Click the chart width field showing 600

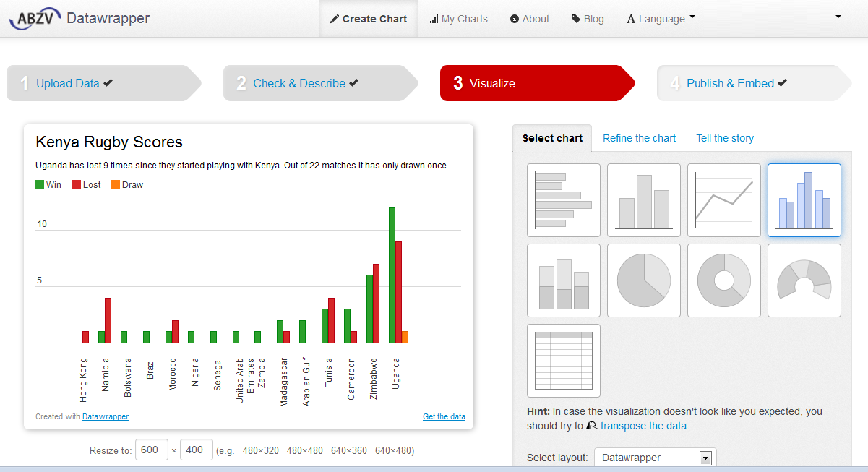tap(152, 450)
